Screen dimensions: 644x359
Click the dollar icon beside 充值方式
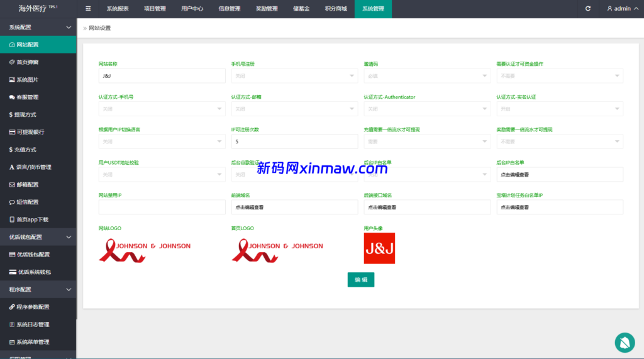click(x=11, y=150)
